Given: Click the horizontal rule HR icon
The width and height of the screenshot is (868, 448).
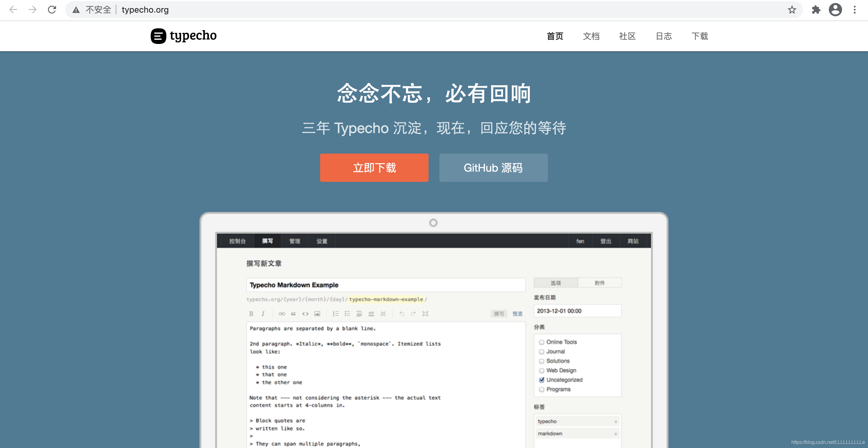Looking at the screenshot, I should 371,314.
